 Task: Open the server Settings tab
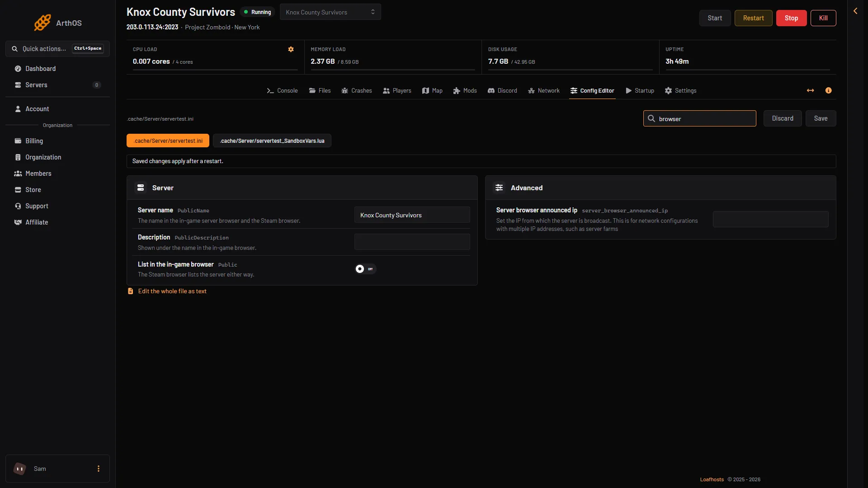pos(680,91)
